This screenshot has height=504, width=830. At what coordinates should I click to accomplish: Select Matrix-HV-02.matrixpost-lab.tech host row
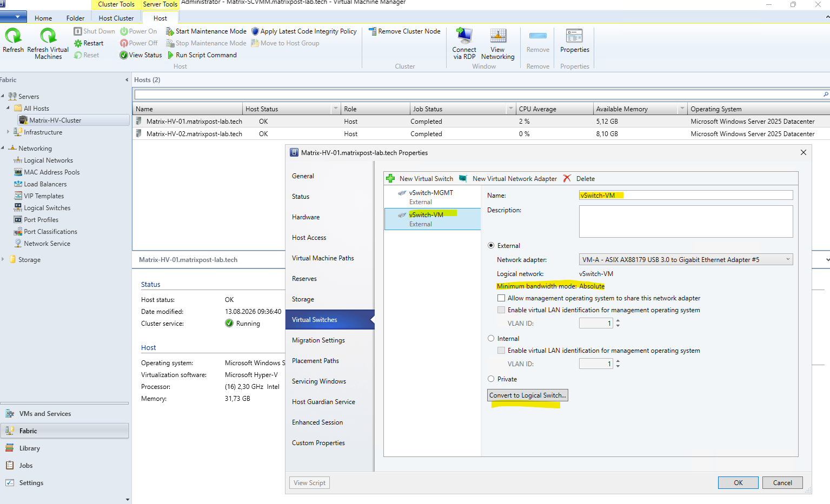(481, 134)
